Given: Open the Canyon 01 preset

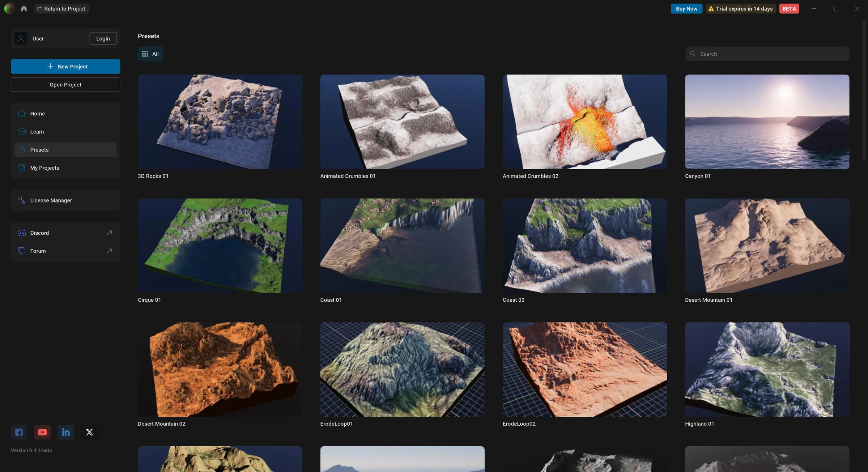Looking at the screenshot, I should [767, 122].
